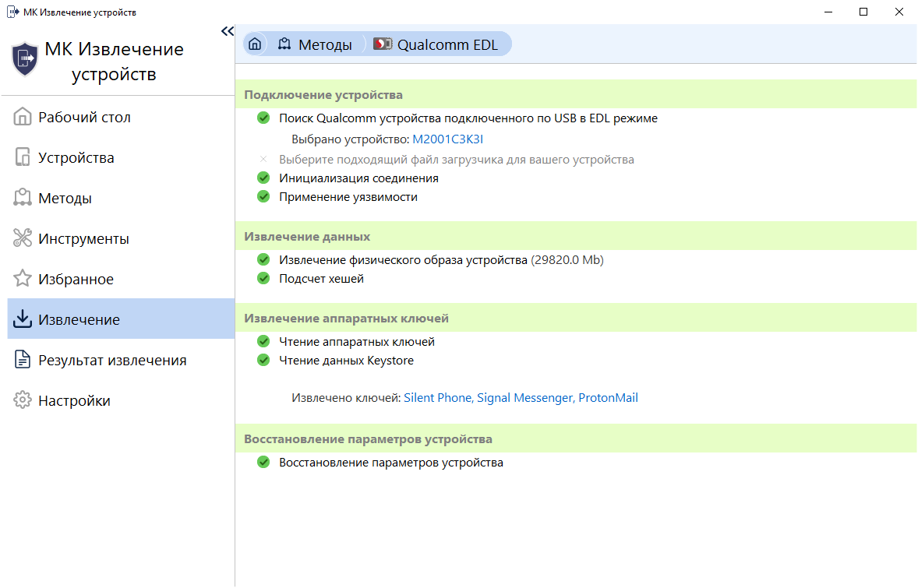
Task: Minimize the МК Извлечение устройств window
Action: (x=828, y=12)
